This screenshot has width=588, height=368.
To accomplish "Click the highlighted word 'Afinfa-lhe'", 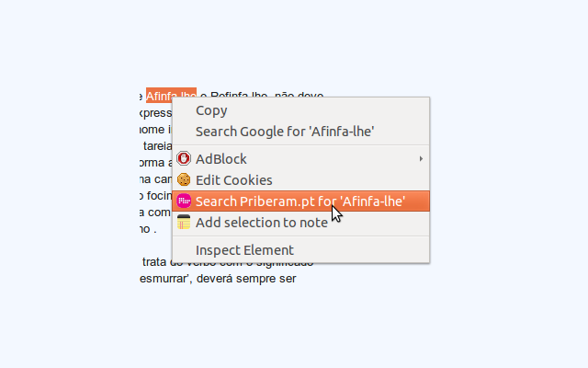I will click(171, 96).
